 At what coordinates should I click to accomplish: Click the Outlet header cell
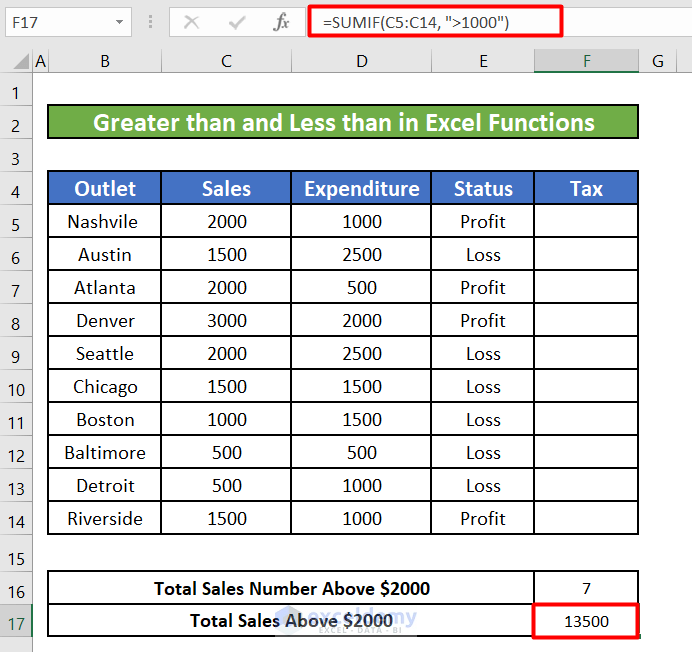(105, 188)
